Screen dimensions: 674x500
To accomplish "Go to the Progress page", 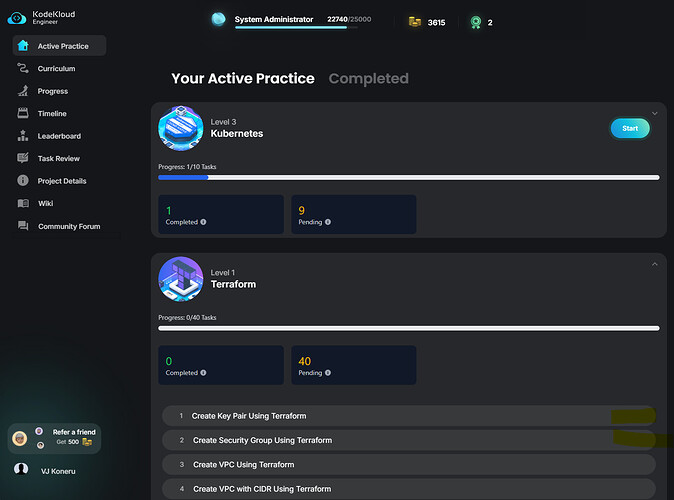I will pyautogui.click(x=52, y=91).
